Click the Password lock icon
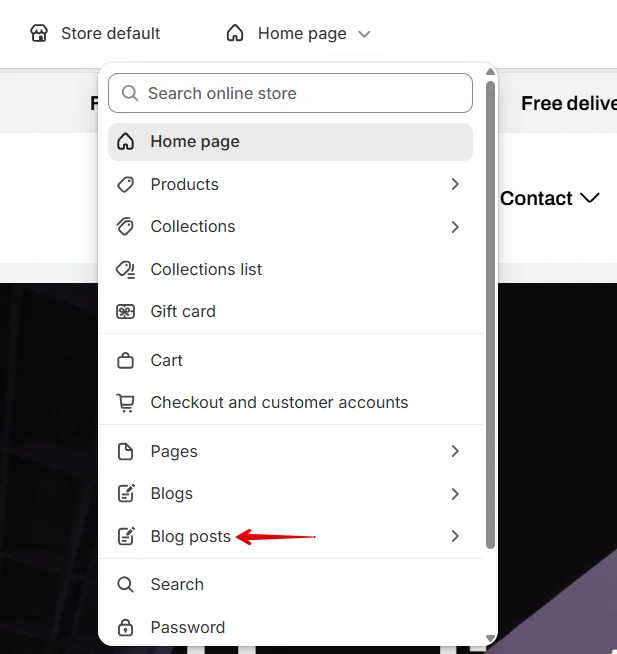Viewport: 617px width, 654px height. pyautogui.click(x=126, y=627)
